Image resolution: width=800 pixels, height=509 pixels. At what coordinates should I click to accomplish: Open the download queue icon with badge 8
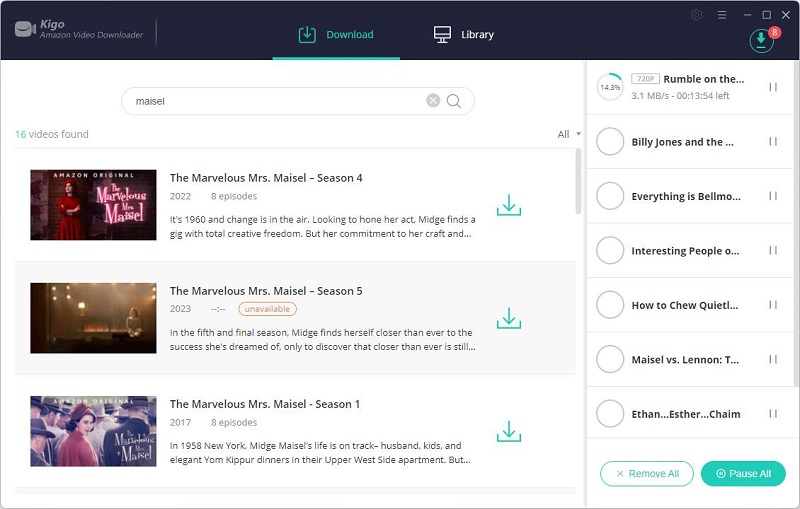[762, 40]
